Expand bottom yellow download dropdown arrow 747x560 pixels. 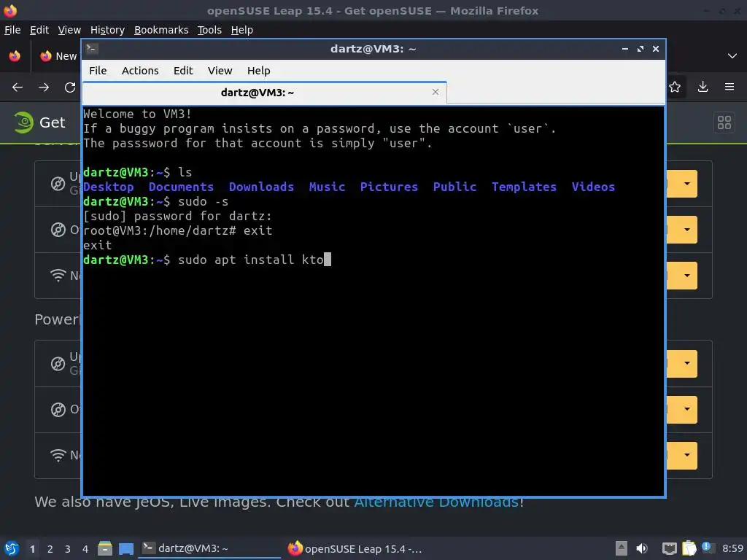(x=686, y=455)
